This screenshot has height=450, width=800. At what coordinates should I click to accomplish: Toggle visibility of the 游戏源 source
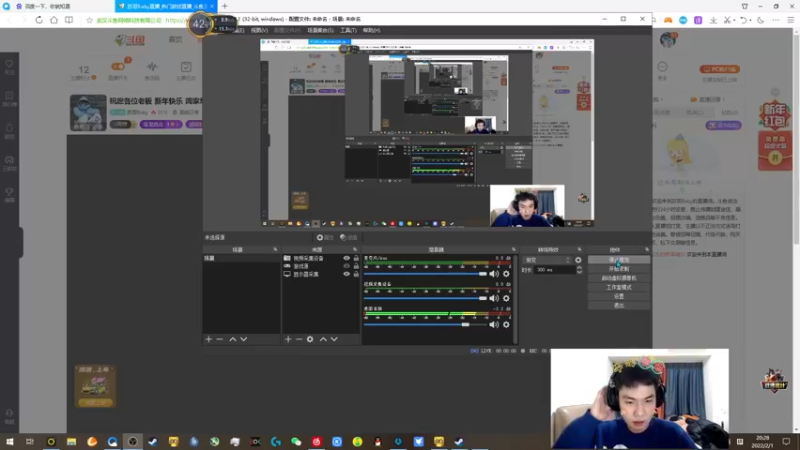click(x=346, y=266)
